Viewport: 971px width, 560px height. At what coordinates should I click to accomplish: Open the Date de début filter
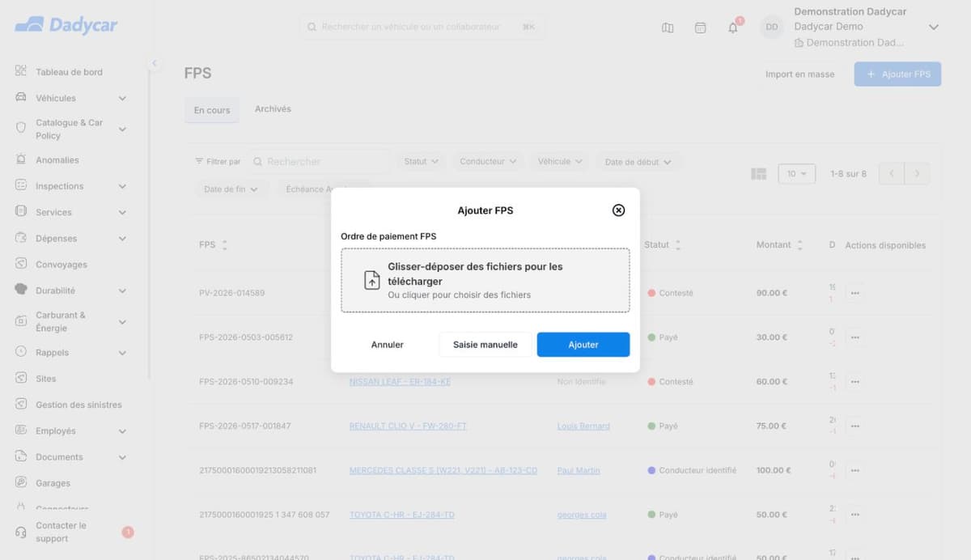click(x=638, y=162)
